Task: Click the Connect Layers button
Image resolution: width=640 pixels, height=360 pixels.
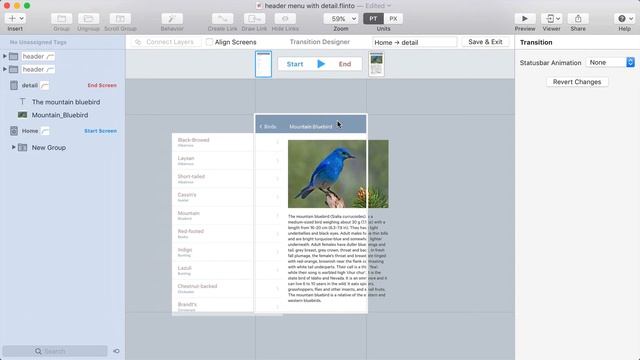Action: tap(166, 42)
